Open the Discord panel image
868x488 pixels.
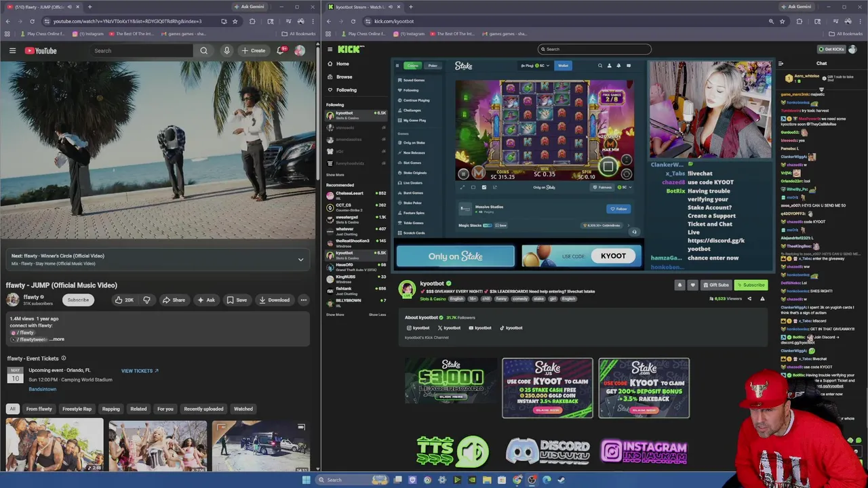click(548, 451)
